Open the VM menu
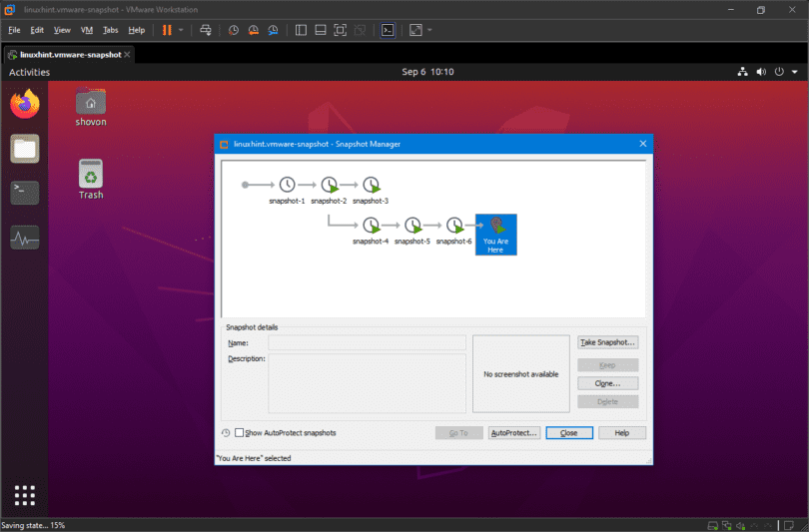Viewport: 809px width, 532px height. coord(87,30)
